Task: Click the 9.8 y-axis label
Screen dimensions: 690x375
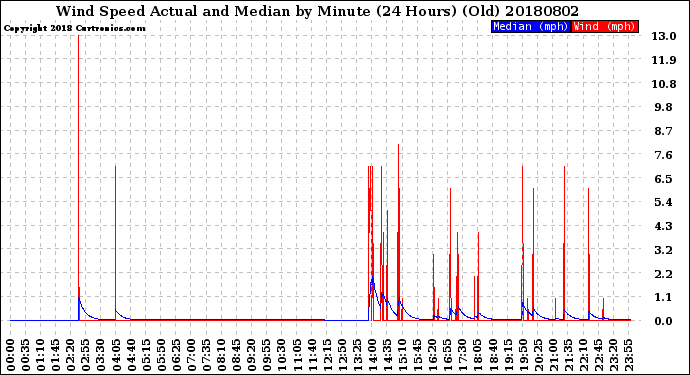Action: [664, 107]
